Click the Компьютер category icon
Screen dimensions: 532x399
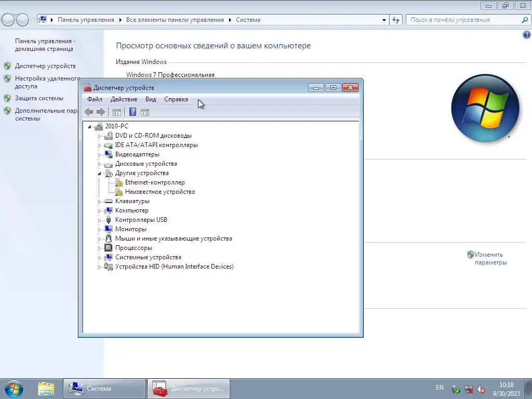(x=109, y=211)
